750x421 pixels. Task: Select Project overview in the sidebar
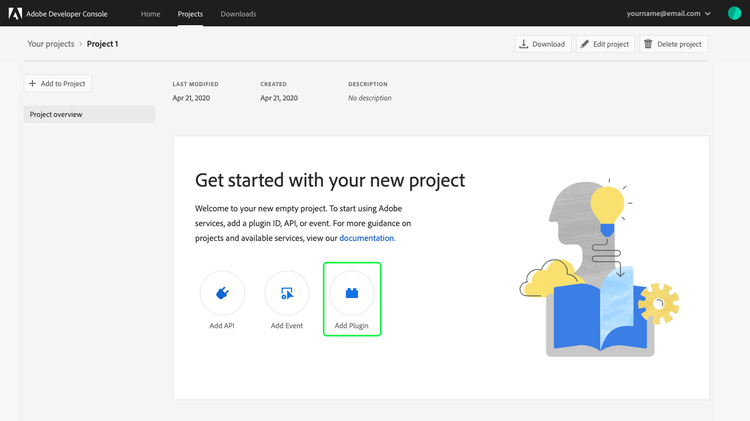pos(89,114)
